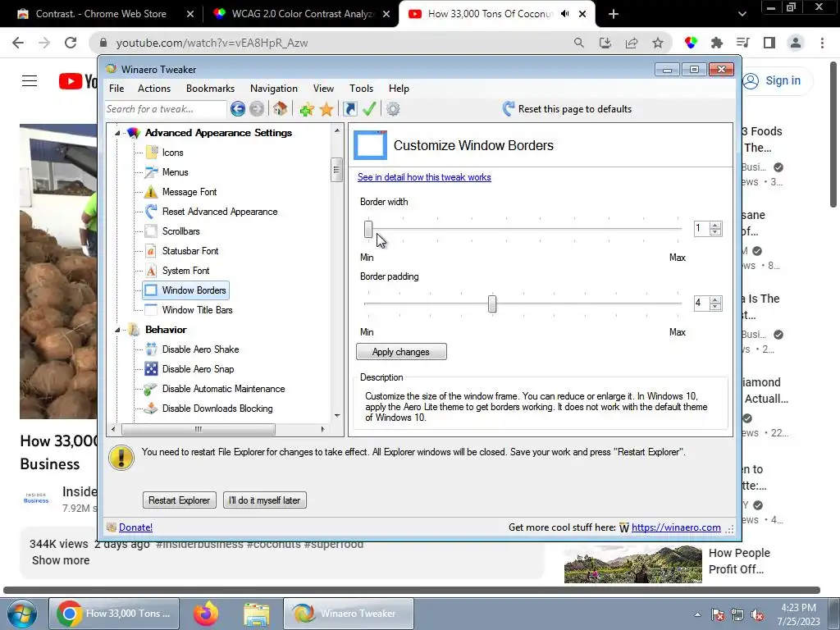
Task: Select Disable Downloads Blocking item
Action: [x=217, y=409]
